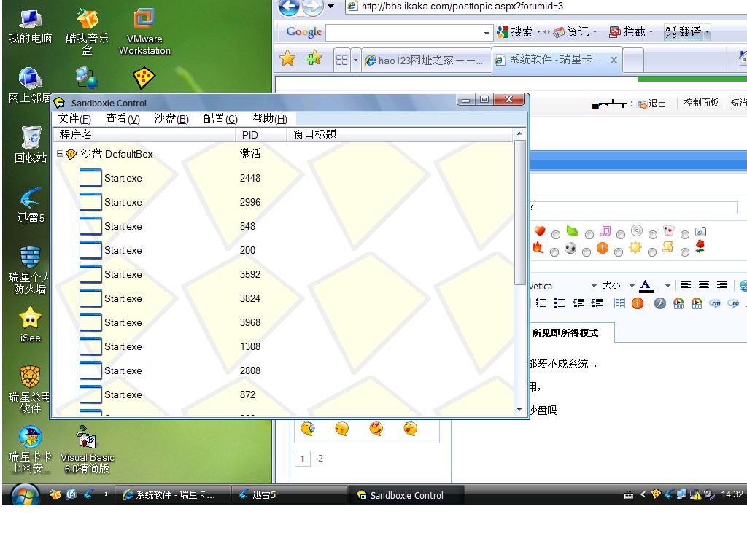747x560 pixels.
Task: Click the align right icon in editor
Action: [x=722, y=285]
